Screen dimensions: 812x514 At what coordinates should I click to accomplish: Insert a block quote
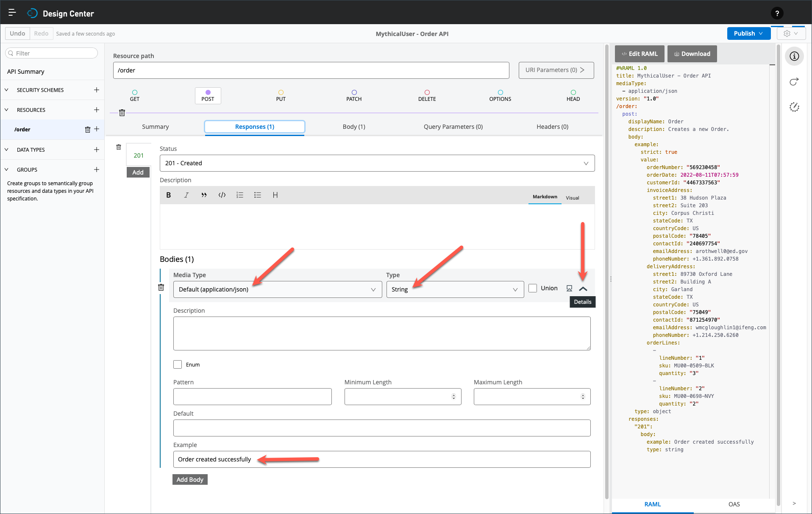(x=204, y=195)
